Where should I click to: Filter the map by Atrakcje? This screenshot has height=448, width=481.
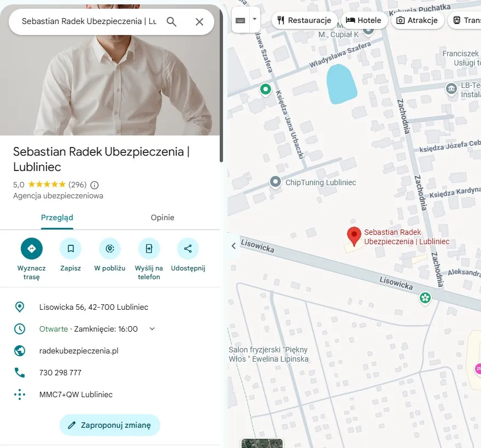(417, 20)
